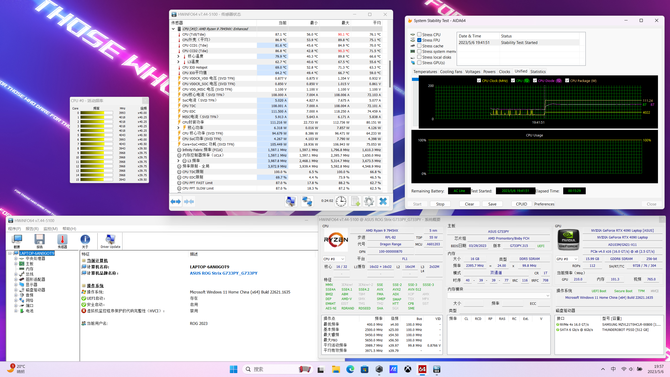Click the Stop button in AIDA64

point(440,204)
